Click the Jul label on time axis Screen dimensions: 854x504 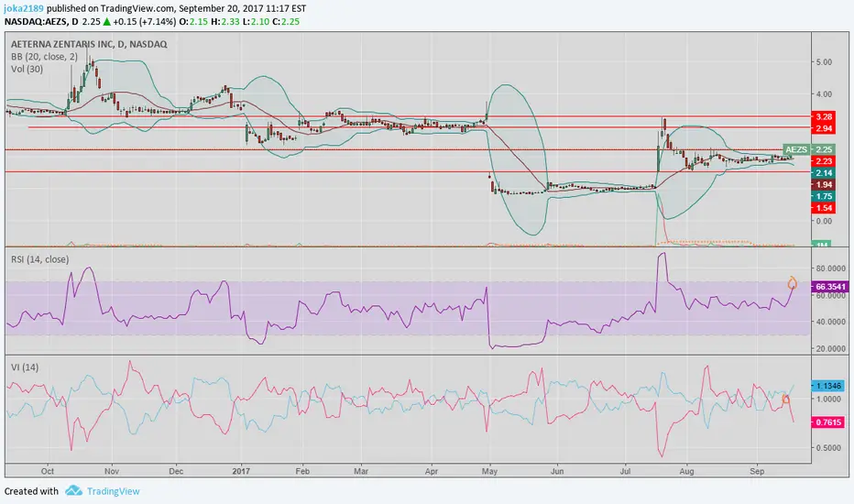[625, 471]
